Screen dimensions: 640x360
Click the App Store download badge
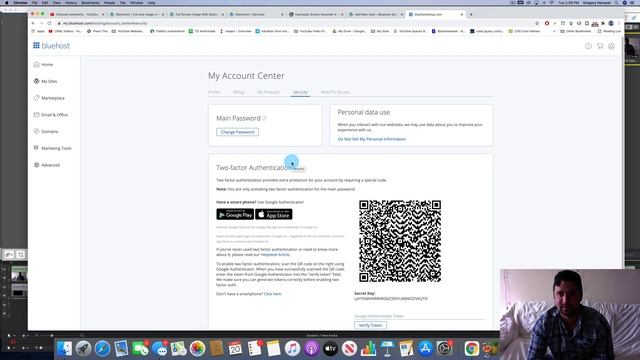[x=273, y=214]
